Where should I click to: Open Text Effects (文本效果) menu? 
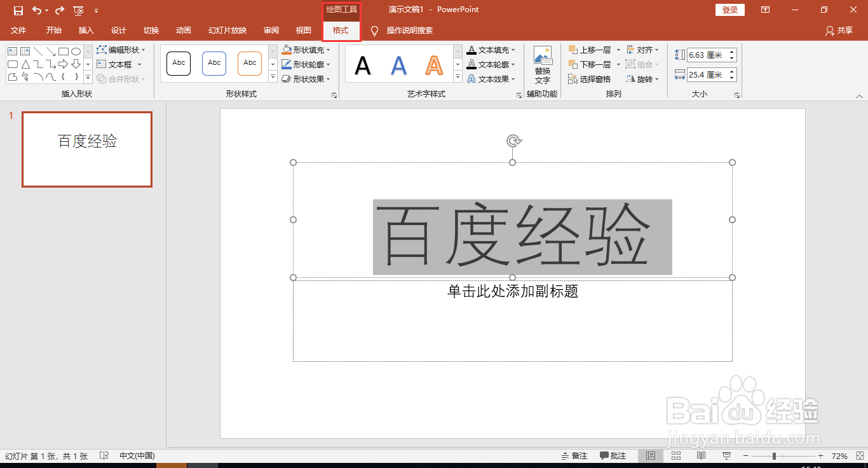coord(491,79)
